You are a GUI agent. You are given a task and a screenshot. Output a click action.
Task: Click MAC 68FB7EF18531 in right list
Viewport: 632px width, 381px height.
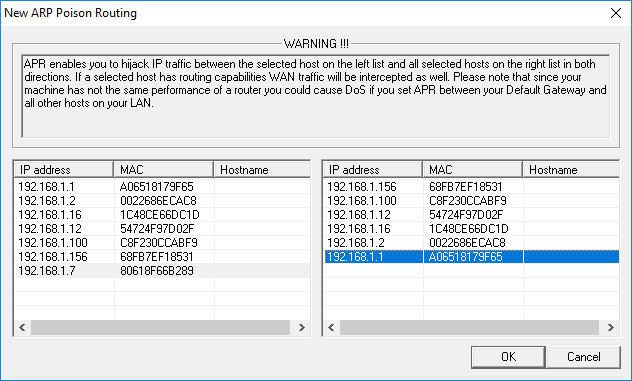click(x=466, y=187)
